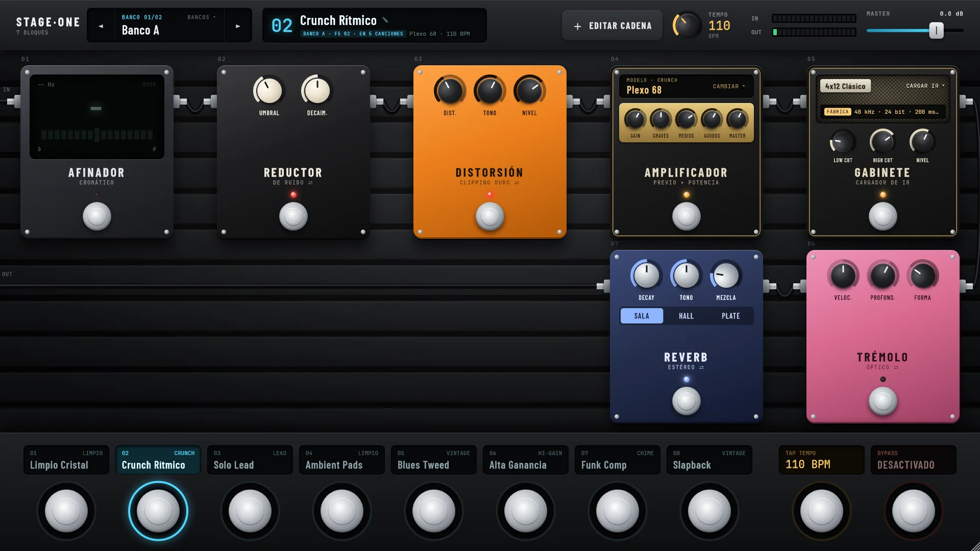
Task: Open CAMBIAR amp model dropdown
Action: click(729, 86)
